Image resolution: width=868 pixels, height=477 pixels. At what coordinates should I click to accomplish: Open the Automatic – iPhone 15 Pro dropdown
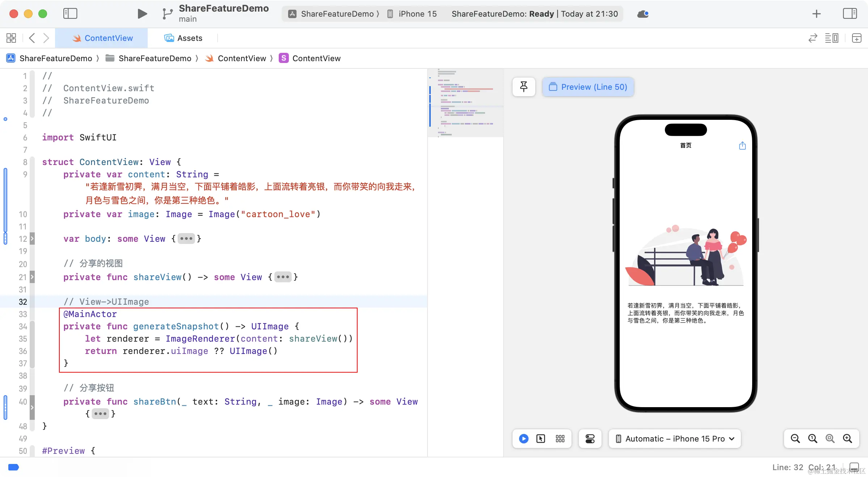(x=675, y=439)
